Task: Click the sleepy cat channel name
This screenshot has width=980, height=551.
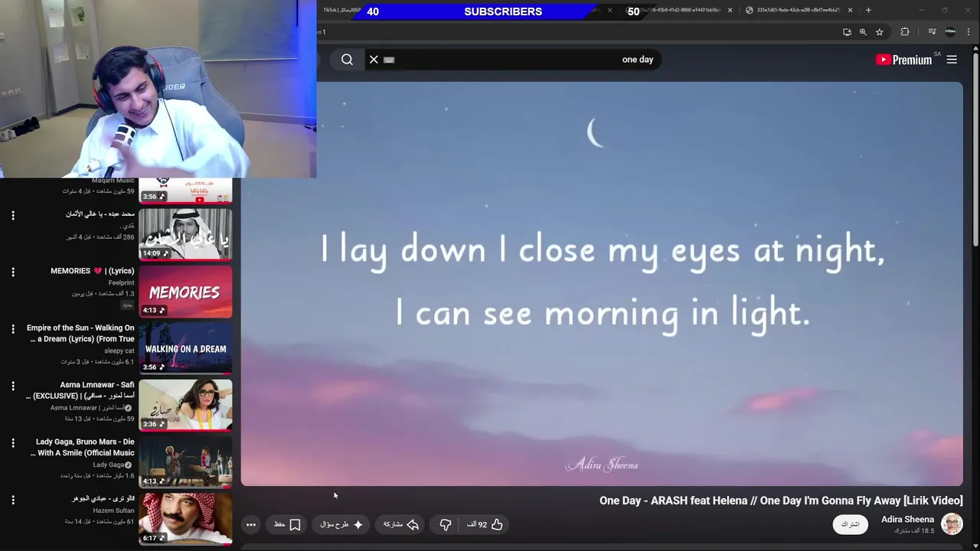Action: click(119, 350)
